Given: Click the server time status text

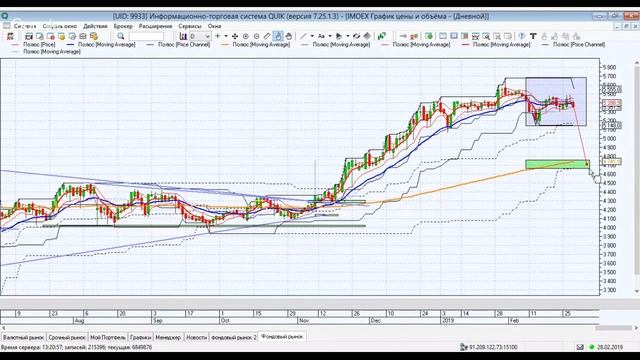Looking at the screenshot, I should 76,347.
